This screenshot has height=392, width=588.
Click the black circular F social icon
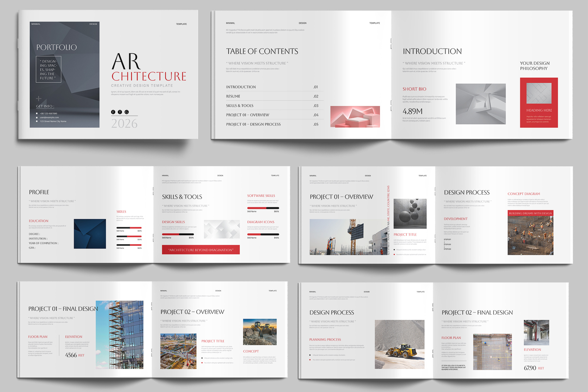[x=113, y=112]
